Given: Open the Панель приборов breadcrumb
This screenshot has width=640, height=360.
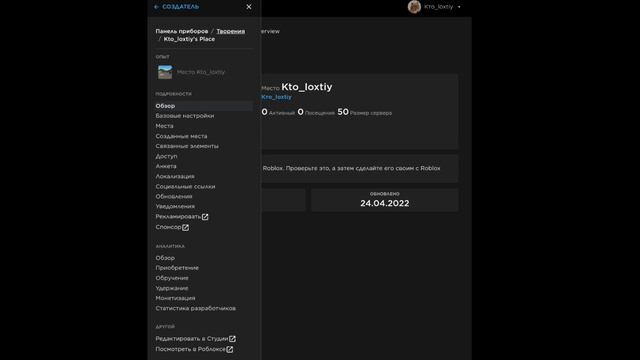Looking at the screenshot, I should (x=182, y=31).
